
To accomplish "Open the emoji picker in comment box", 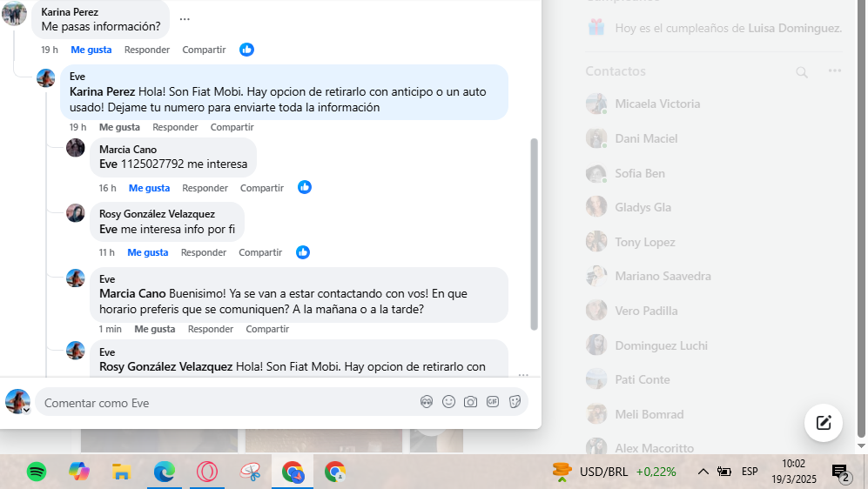I will 448,402.
